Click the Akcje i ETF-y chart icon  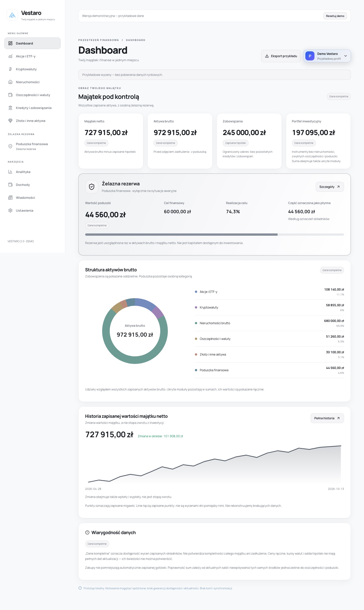[10, 56]
